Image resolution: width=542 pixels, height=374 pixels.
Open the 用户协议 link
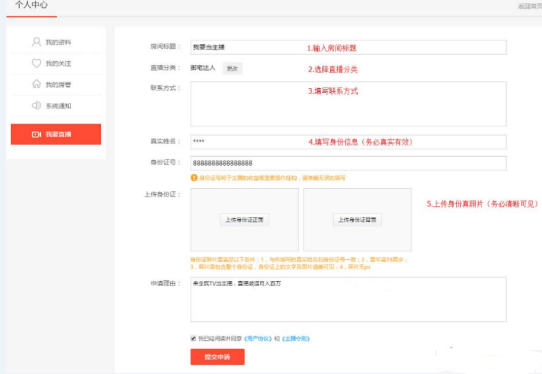258,339
